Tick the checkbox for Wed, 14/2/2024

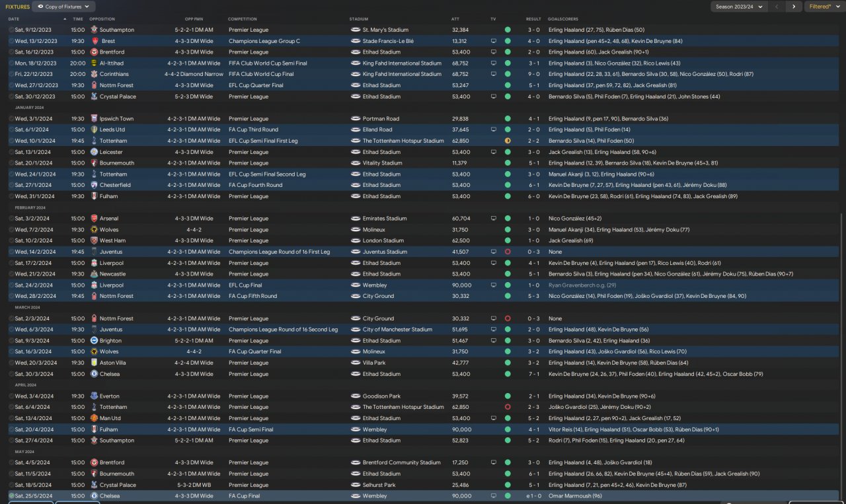coord(11,252)
